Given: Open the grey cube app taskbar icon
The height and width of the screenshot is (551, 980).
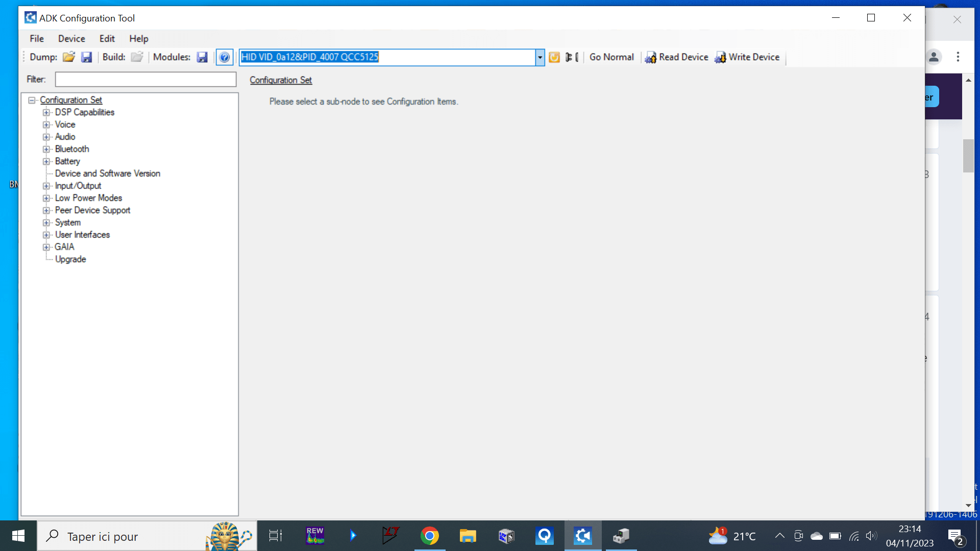Looking at the screenshot, I should point(506,536).
